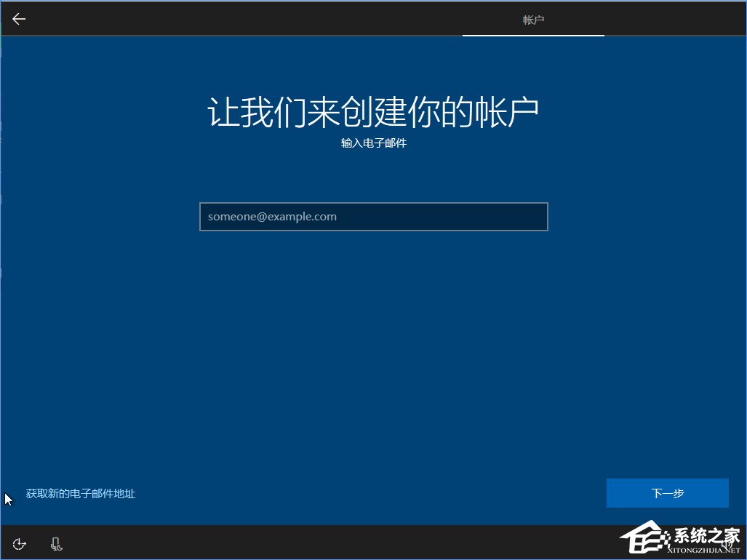Click the 让我们来创建你的帐户 heading area
Screen dimensions: 747x560
pos(373,108)
